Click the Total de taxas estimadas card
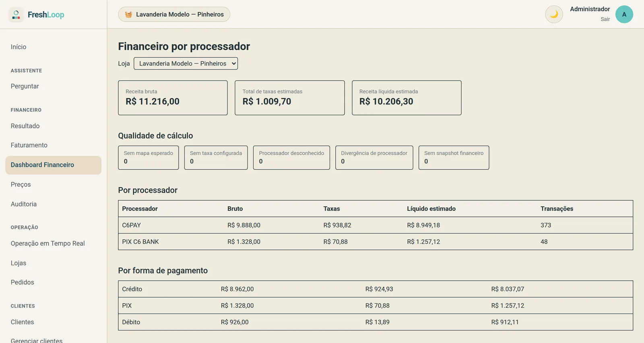The width and height of the screenshot is (644, 343). [x=290, y=98]
